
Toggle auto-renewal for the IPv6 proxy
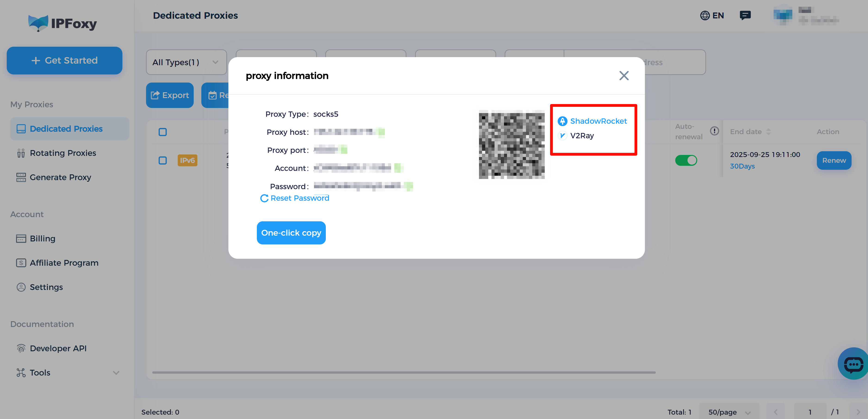click(x=686, y=160)
